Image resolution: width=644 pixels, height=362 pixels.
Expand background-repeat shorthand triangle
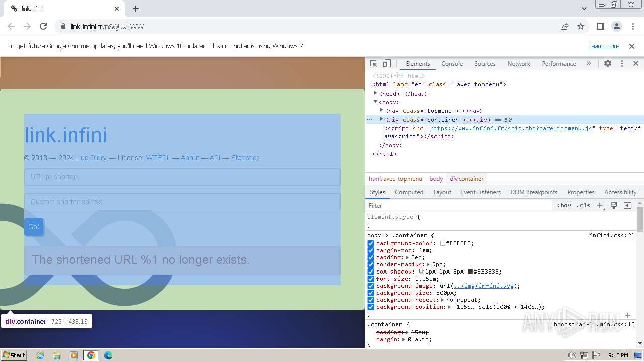442,300
